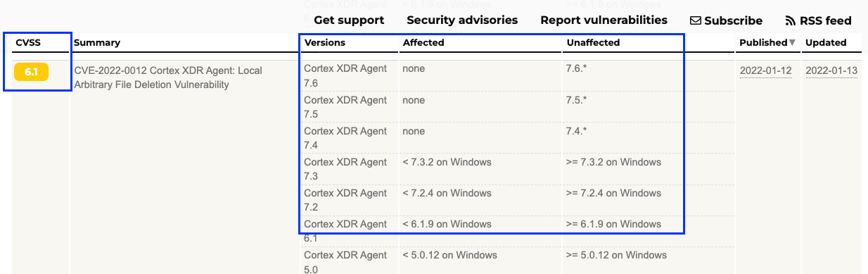Click unaffected value >= 7.2.4 on Windows

(x=613, y=193)
